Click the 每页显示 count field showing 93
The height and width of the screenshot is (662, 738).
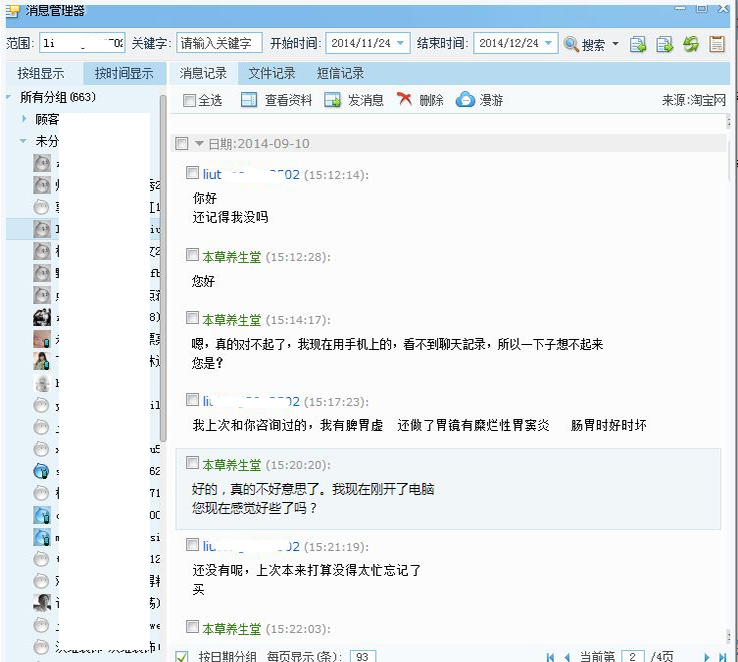point(362,657)
